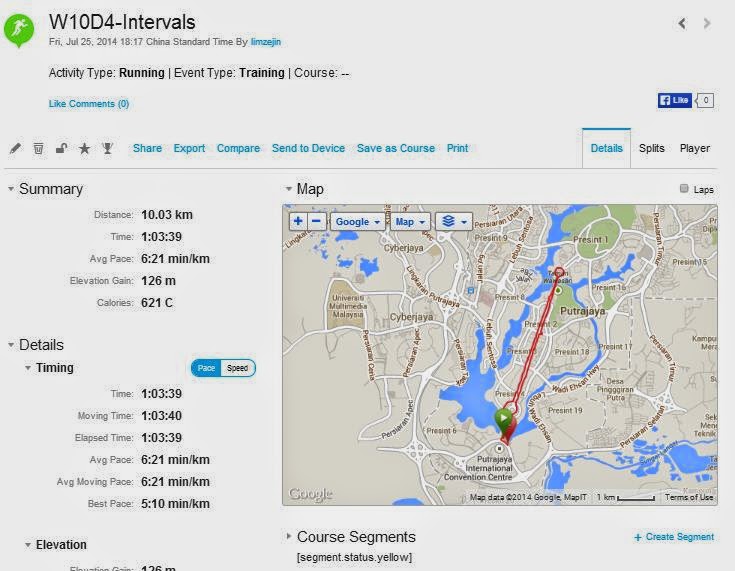Click the trophy personal record icon

(x=107, y=149)
